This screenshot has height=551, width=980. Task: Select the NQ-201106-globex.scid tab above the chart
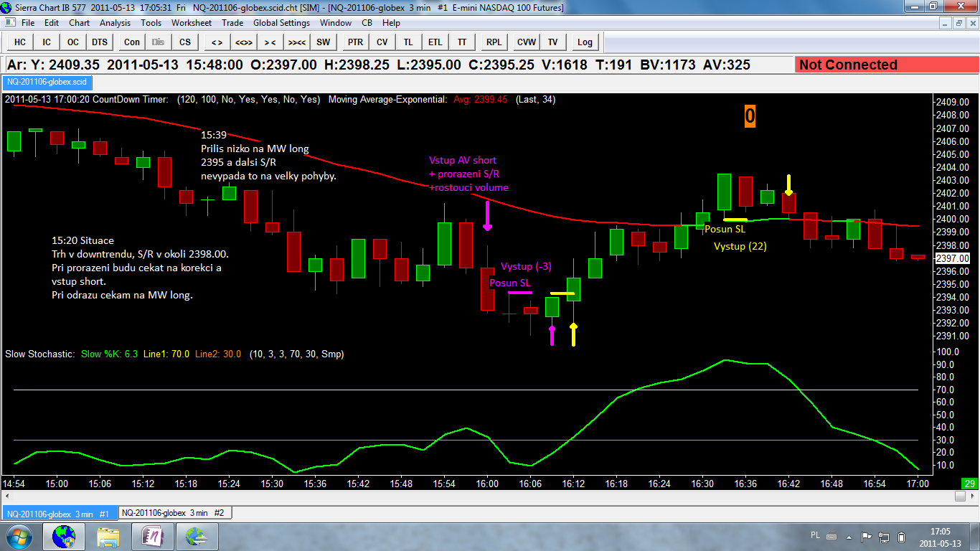[46, 82]
